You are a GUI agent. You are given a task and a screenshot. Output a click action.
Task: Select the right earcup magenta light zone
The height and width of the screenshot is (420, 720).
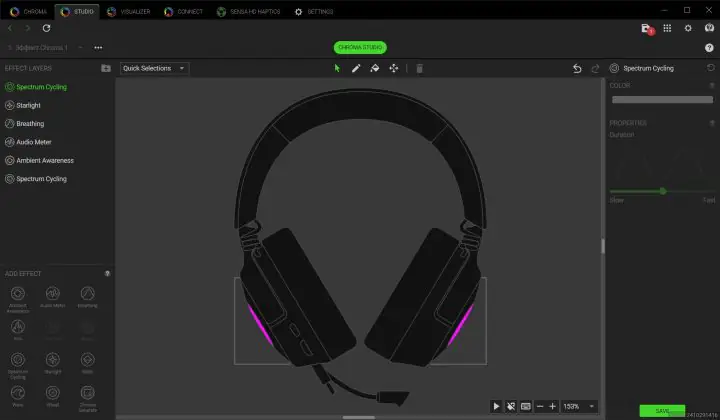[x=461, y=324]
